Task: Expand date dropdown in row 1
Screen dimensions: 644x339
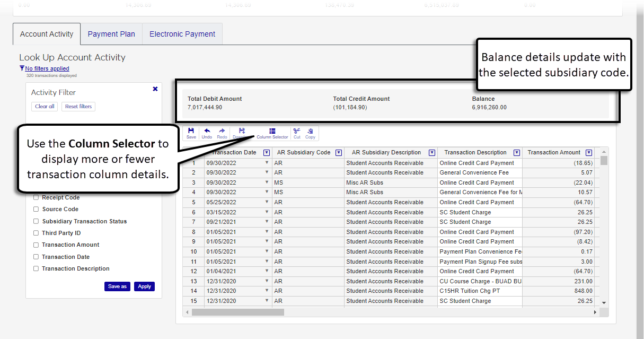Action: 267,163
